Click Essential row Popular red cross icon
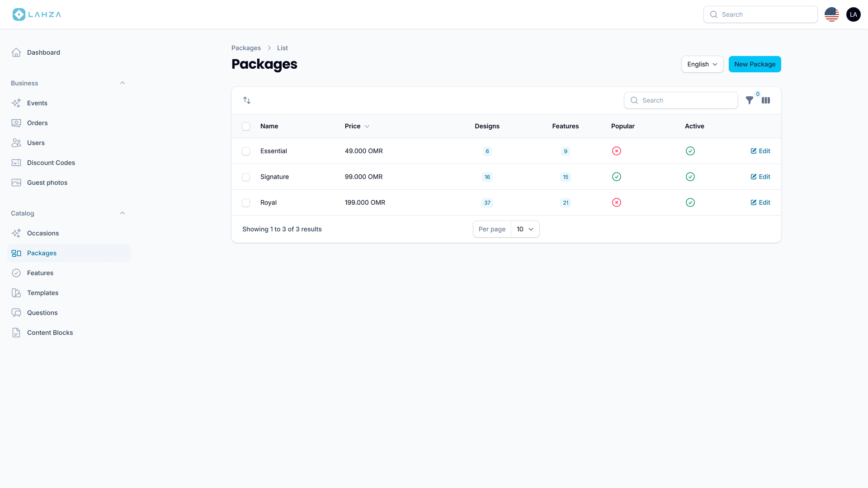Image resolution: width=868 pixels, height=488 pixels. point(617,151)
